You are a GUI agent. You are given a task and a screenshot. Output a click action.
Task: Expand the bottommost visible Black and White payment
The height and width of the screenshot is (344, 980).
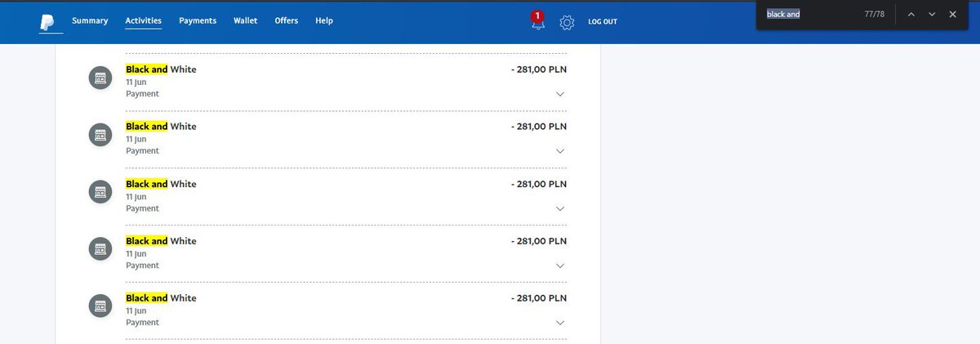click(560, 323)
